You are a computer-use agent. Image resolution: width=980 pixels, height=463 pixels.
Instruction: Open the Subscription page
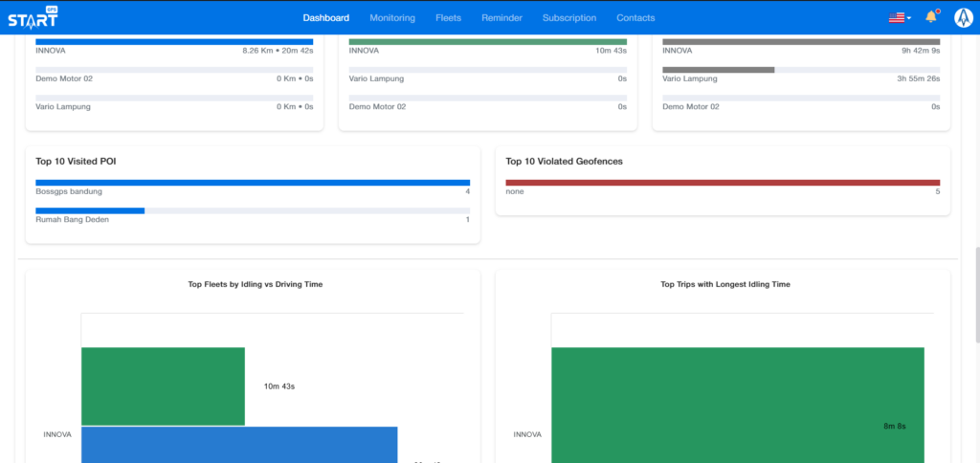(x=568, y=17)
